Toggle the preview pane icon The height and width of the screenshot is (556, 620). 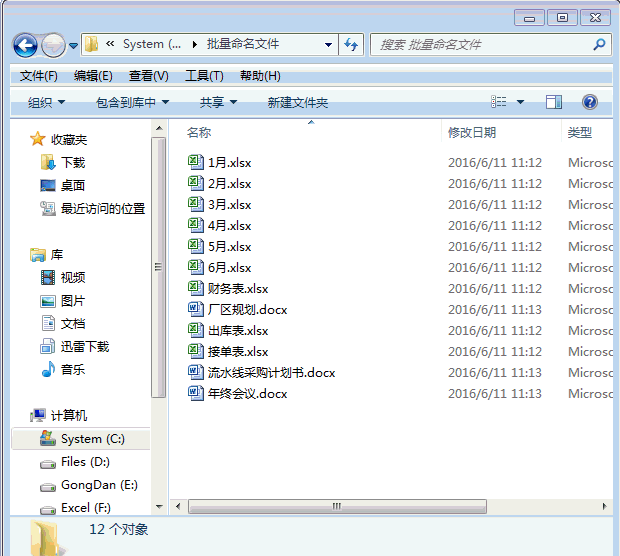pos(554,102)
